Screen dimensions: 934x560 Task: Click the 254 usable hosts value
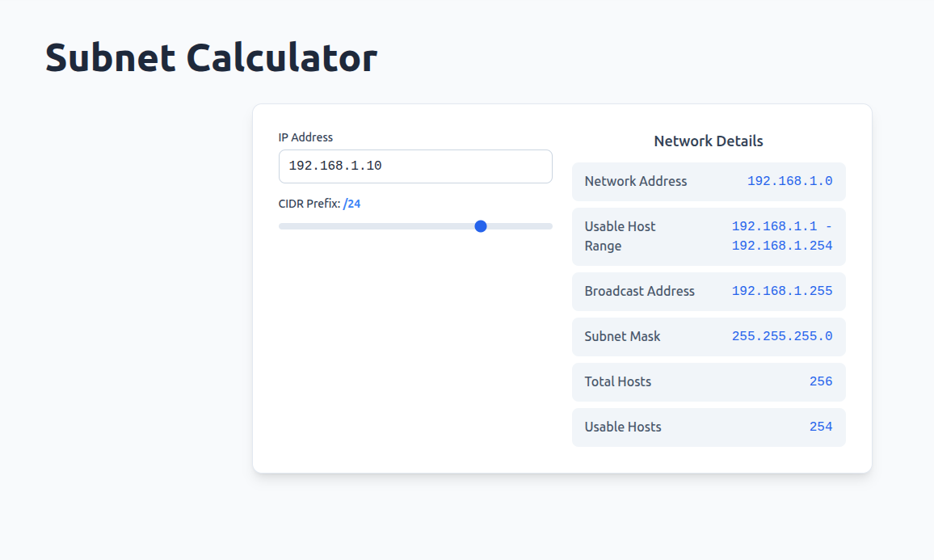point(821,427)
